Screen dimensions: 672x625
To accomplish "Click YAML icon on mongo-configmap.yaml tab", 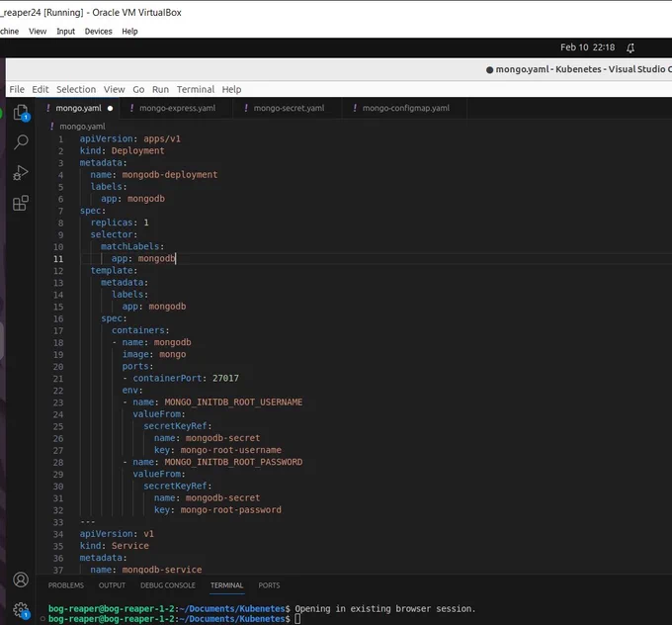I will [355, 108].
